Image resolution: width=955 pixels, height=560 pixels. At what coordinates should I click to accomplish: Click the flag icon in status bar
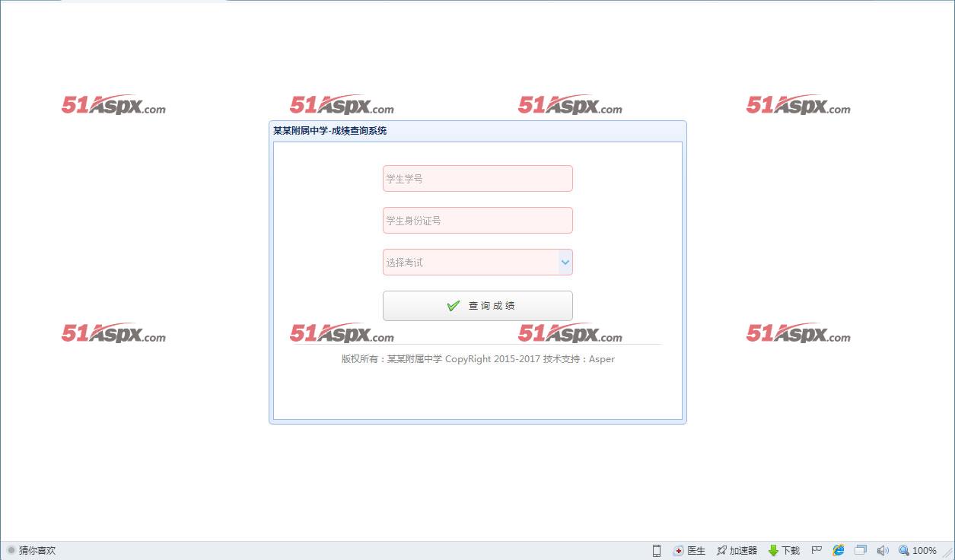tap(817, 551)
